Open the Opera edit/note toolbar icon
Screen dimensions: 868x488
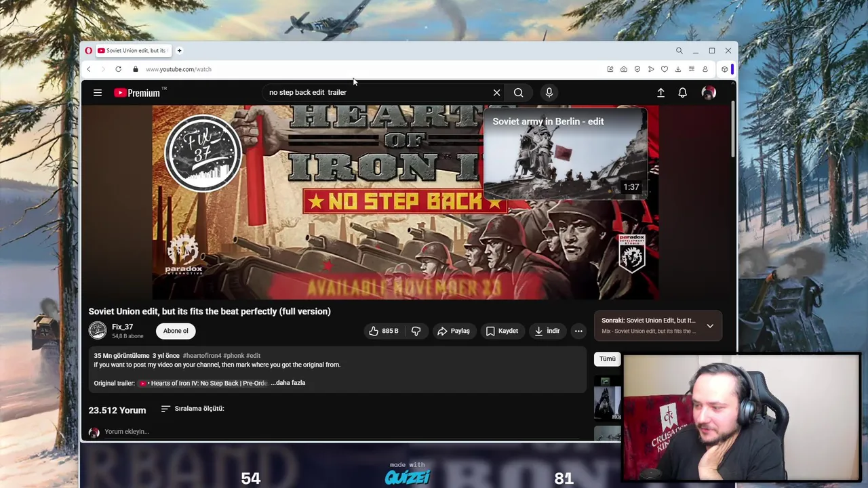pyautogui.click(x=610, y=69)
